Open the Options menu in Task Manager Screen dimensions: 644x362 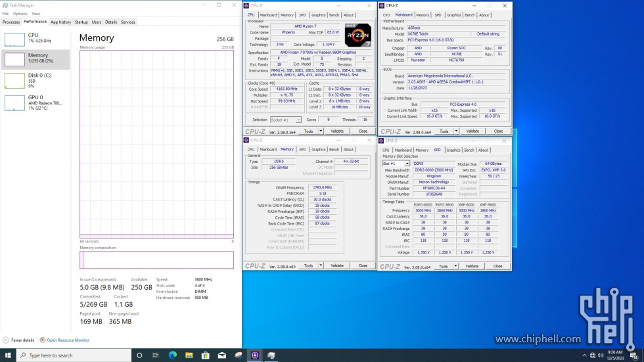point(20,14)
